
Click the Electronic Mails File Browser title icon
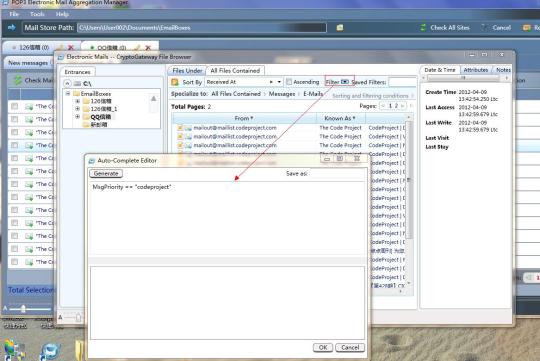tap(61, 57)
